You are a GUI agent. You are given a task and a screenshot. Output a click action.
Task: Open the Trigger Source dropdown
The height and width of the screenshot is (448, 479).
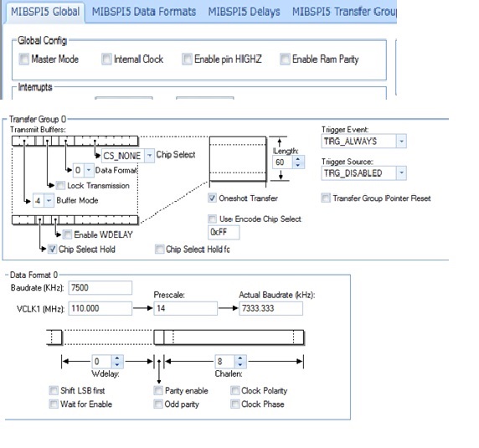(x=401, y=173)
